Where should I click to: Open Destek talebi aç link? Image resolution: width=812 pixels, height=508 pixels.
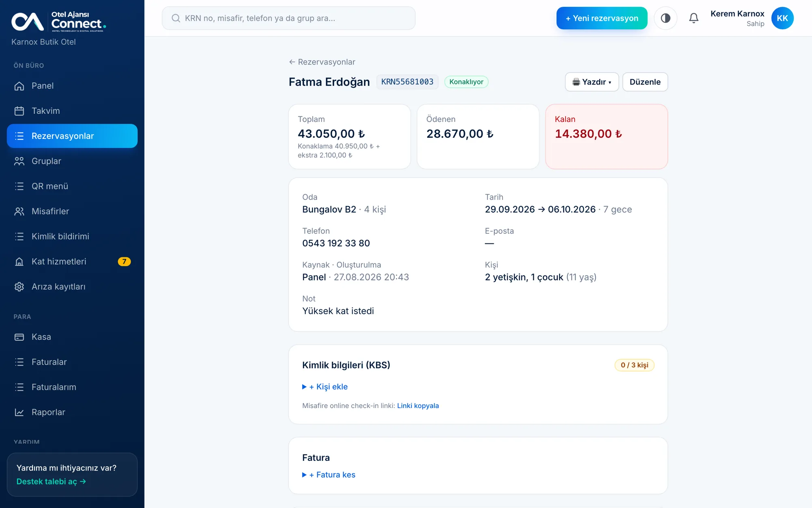pyautogui.click(x=51, y=482)
